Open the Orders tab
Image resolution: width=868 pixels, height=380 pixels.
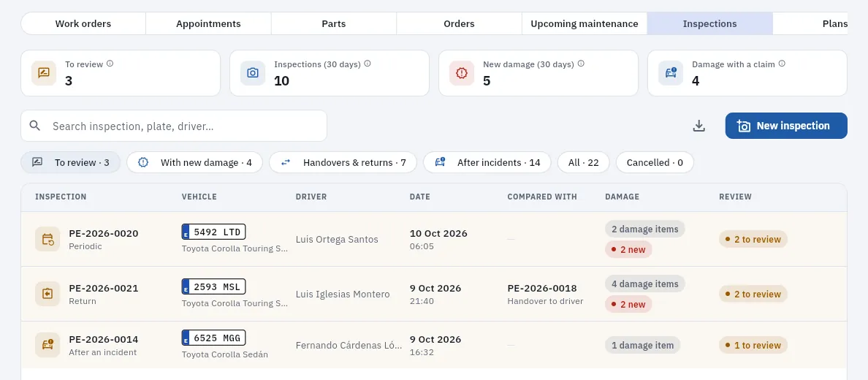click(459, 24)
